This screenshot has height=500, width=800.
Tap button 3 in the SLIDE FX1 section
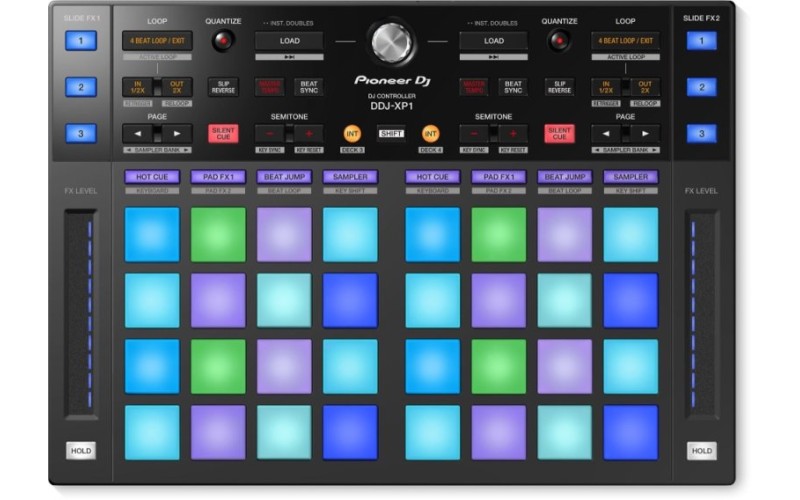point(81,134)
